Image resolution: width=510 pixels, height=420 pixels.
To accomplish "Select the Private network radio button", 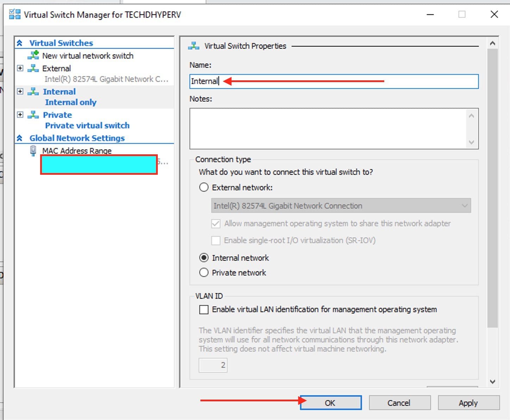I will click(x=204, y=273).
